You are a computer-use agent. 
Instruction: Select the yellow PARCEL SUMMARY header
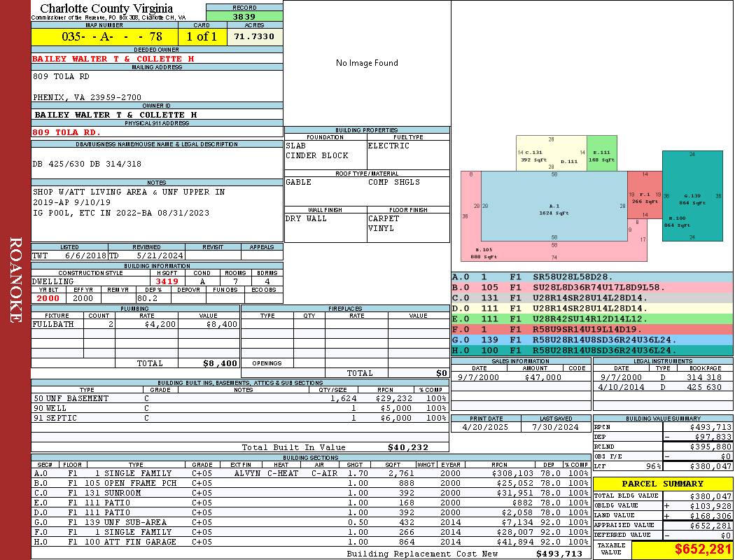point(663,484)
